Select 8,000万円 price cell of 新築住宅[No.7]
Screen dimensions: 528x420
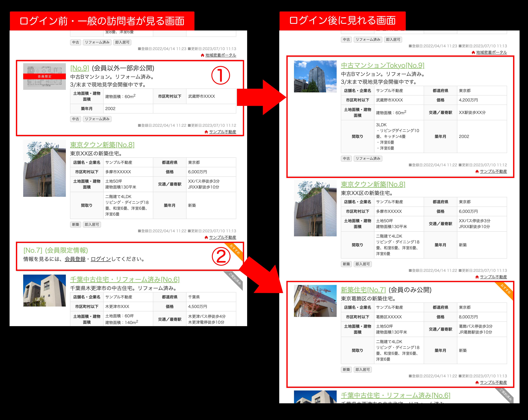pos(482,317)
